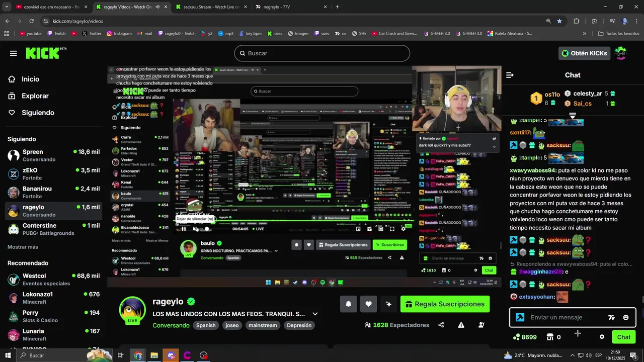This screenshot has width=644, height=362.
Task: Open the user profile avatar menu
Action: pyautogui.click(x=621, y=53)
